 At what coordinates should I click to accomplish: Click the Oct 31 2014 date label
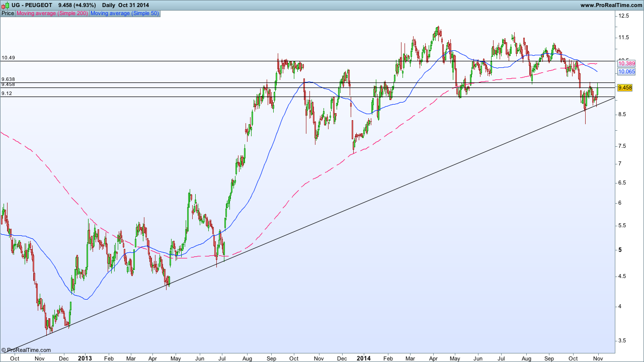click(x=133, y=5)
